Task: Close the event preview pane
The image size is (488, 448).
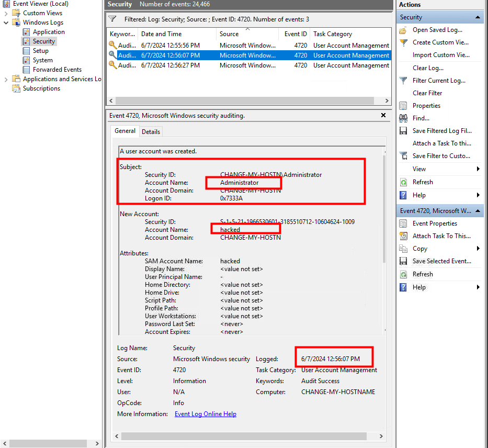Action: coord(383,115)
